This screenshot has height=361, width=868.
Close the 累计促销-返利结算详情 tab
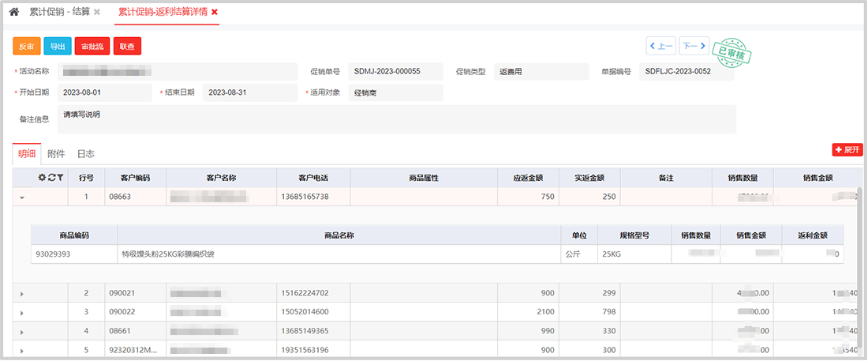[215, 13]
